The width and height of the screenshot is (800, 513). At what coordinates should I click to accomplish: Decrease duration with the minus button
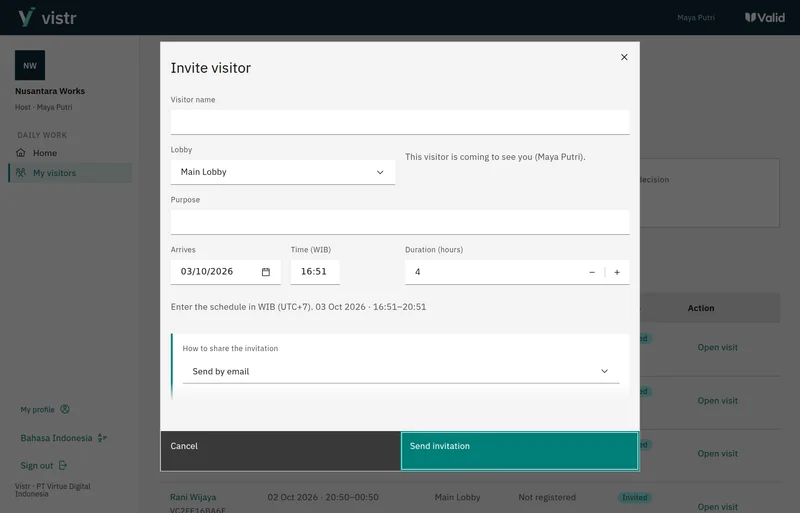592,273
